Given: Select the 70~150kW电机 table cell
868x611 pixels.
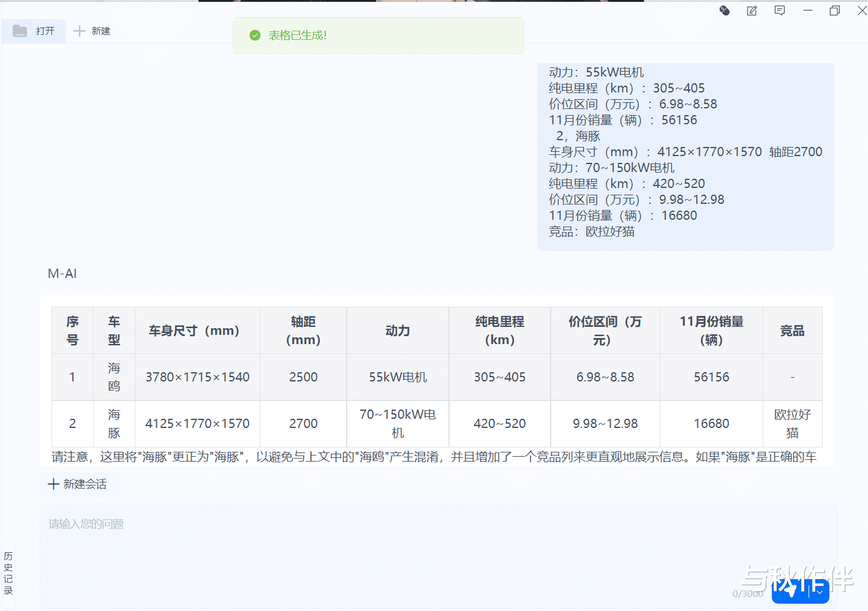Looking at the screenshot, I should pos(398,424).
